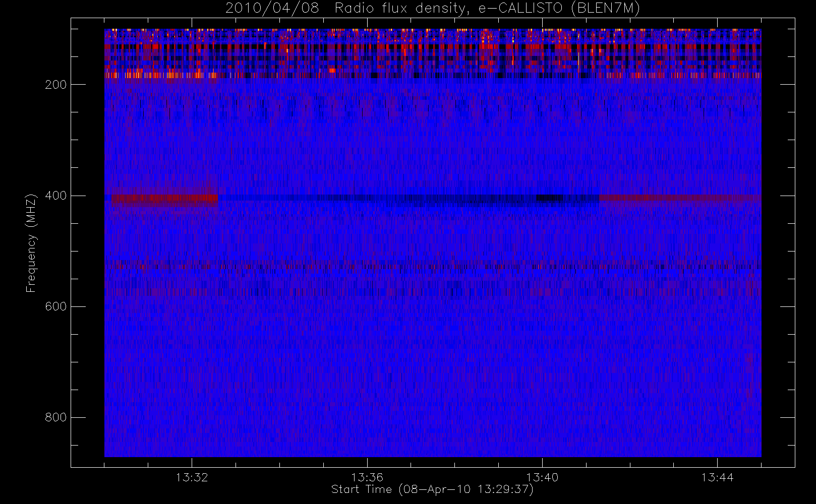Click the "Start Time (08-Apr-10 13:29:37)" axis label

[x=432, y=489]
